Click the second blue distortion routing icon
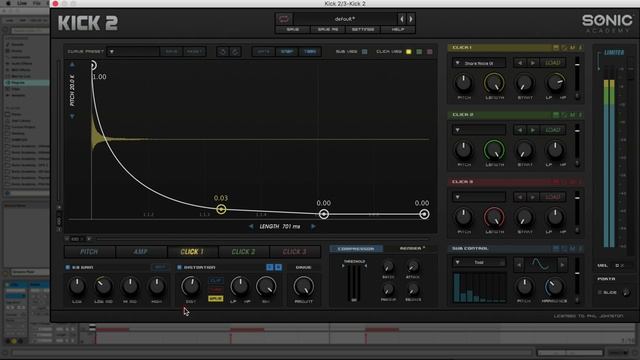This screenshot has width=640, height=360. click(278, 267)
